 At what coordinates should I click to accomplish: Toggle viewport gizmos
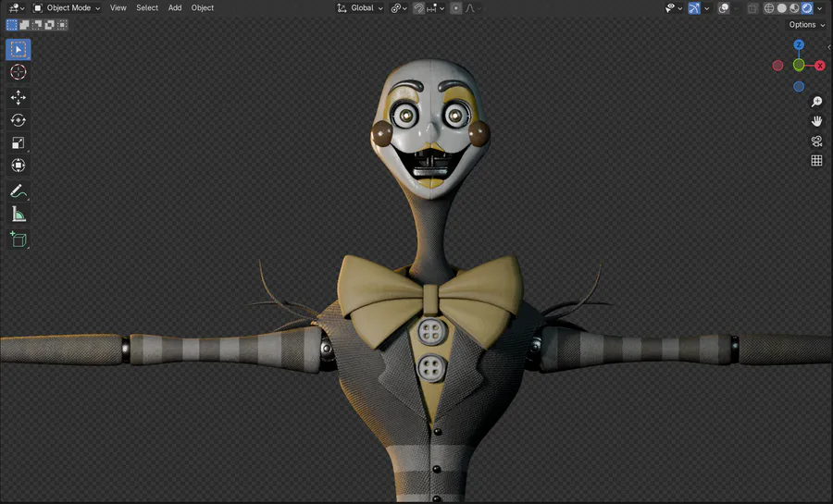point(694,8)
